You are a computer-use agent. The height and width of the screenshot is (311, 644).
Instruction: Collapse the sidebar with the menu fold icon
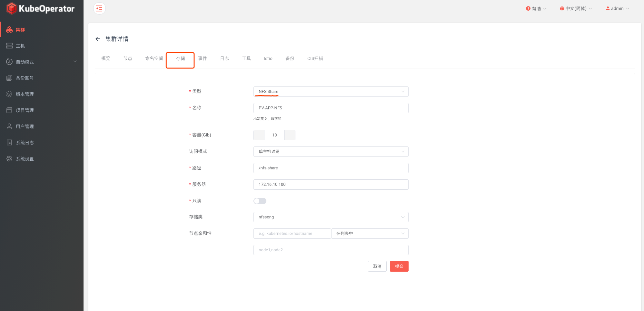point(99,8)
